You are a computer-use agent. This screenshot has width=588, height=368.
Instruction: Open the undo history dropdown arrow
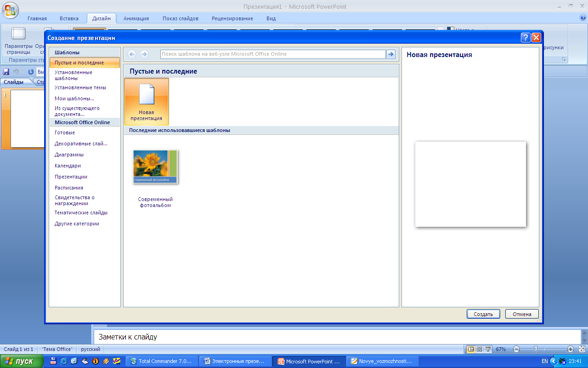22,72
